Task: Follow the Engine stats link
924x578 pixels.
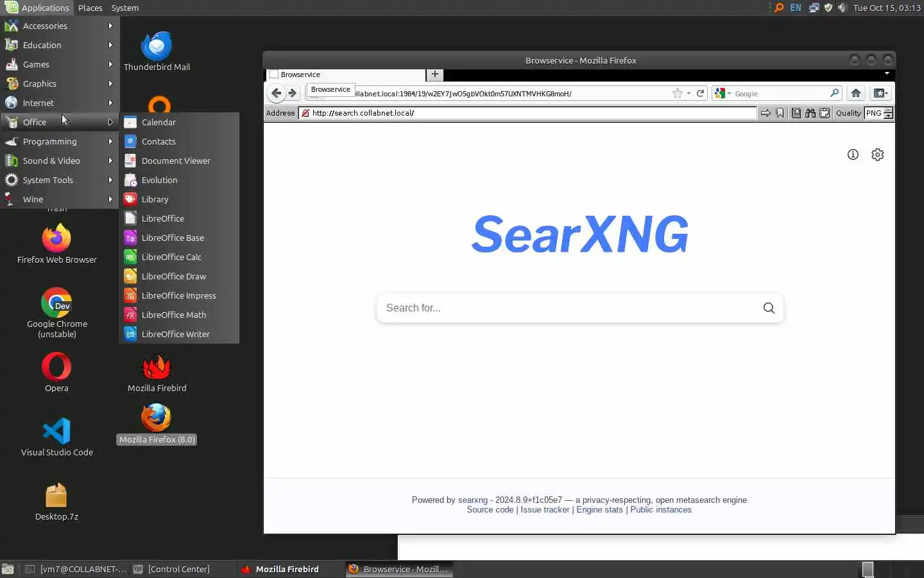Action: (599, 510)
